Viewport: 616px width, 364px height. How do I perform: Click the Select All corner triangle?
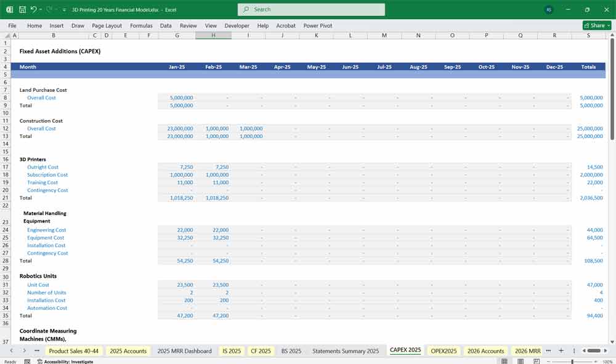click(x=6, y=36)
